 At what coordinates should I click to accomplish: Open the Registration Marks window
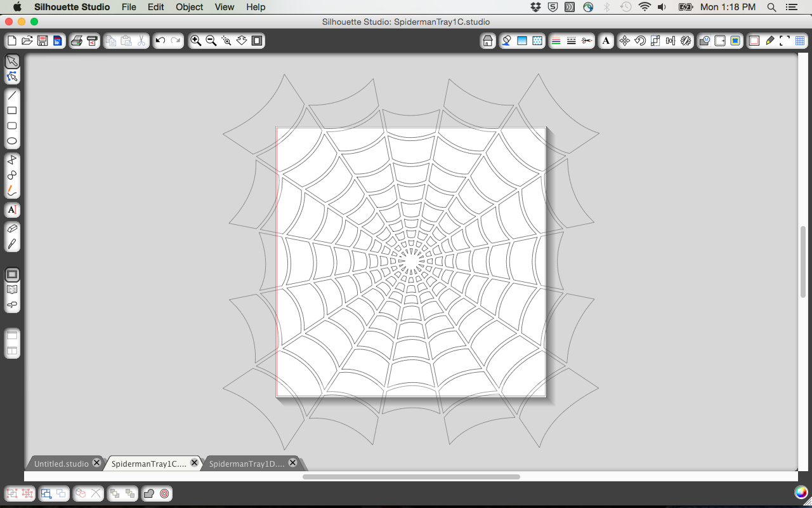785,41
